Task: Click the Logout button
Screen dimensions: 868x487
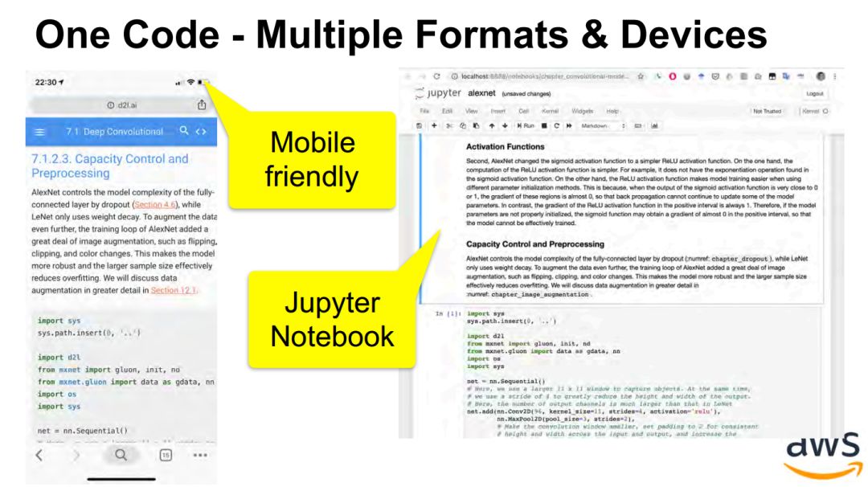Action: [814, 93]
